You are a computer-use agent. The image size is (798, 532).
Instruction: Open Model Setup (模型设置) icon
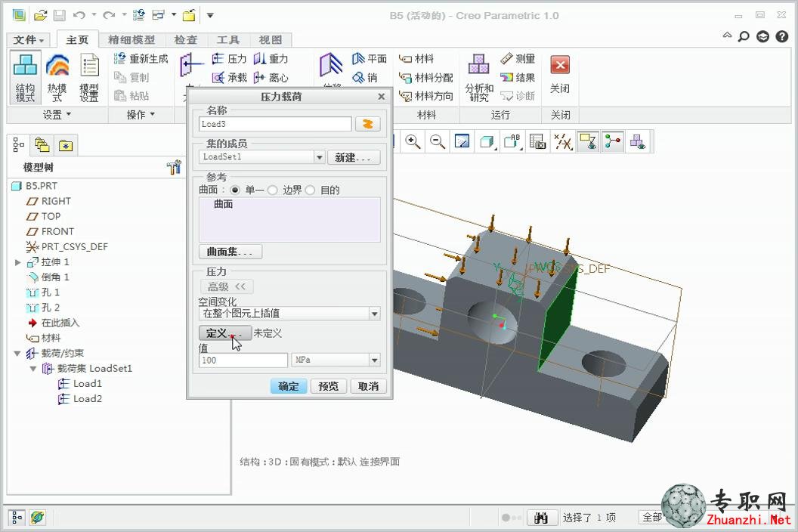tap(89, 77)
